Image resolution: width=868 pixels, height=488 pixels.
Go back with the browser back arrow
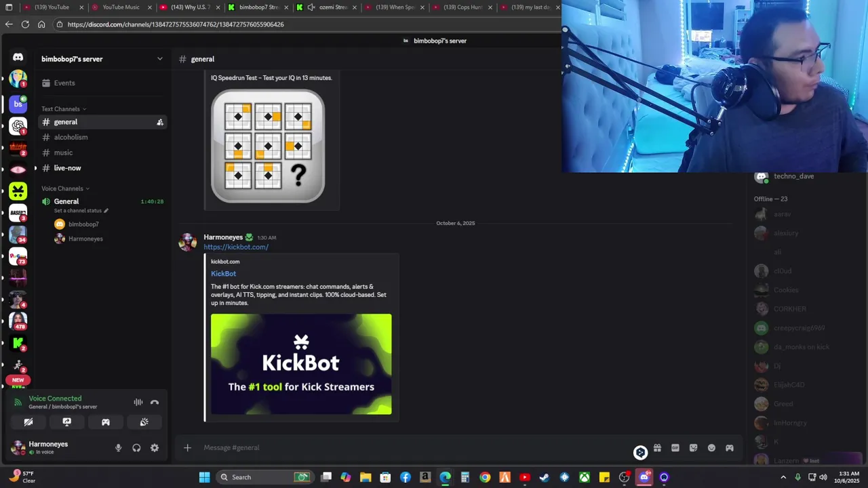coord(9,24)
